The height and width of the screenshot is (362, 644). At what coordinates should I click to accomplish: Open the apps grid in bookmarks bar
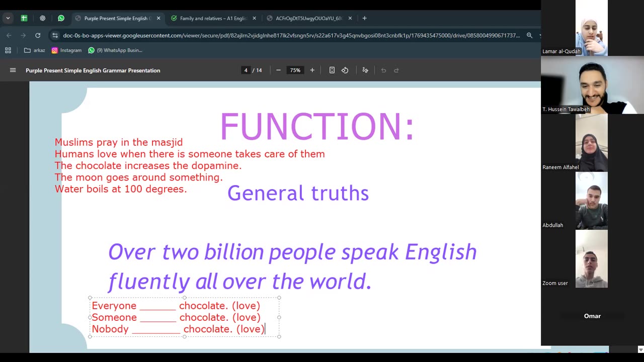click(8, 50)
